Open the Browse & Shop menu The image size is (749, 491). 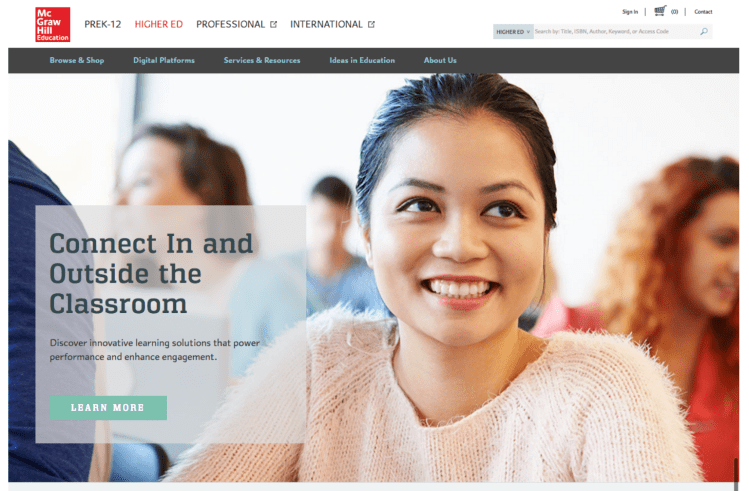(x=77, y=60)
